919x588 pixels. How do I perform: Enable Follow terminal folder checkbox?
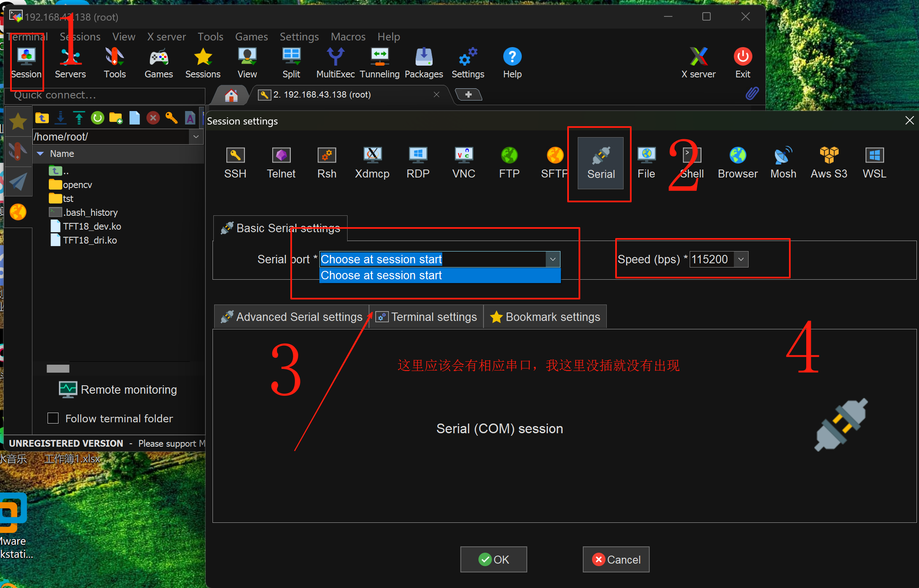[53, 418]
